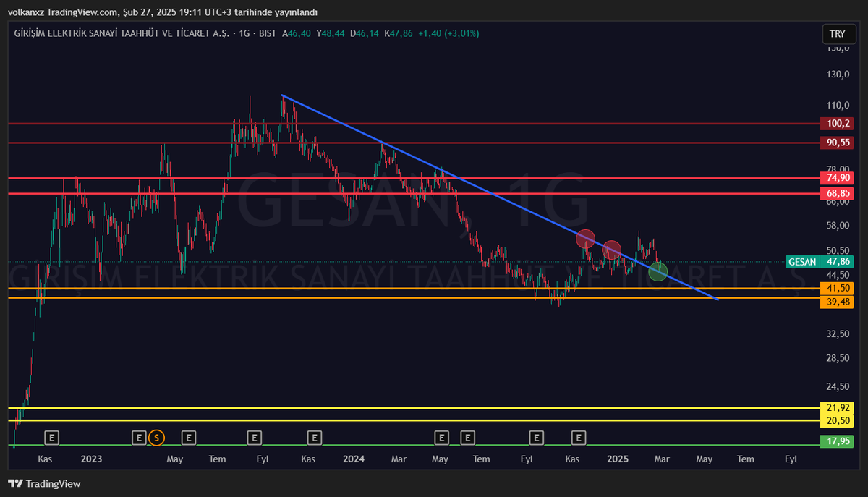
Task: Click the A46,40 open value
Action: (x=297, y=33)
